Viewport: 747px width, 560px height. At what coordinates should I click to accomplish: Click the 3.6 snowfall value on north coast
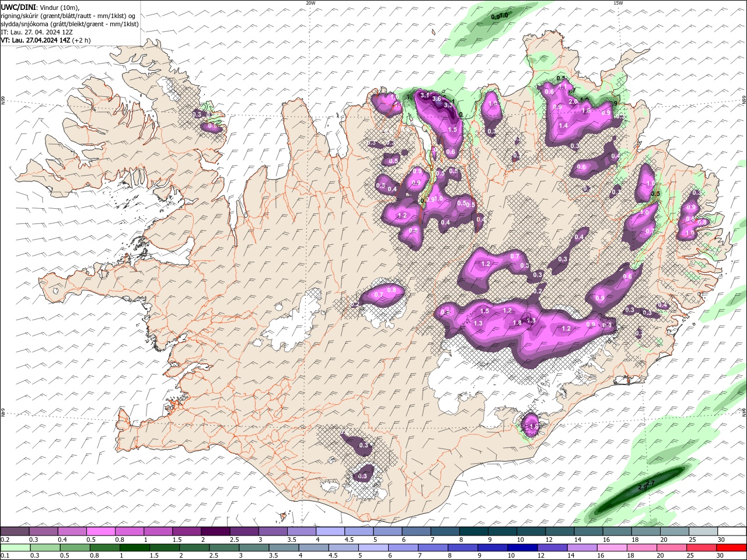coord(437,99)
